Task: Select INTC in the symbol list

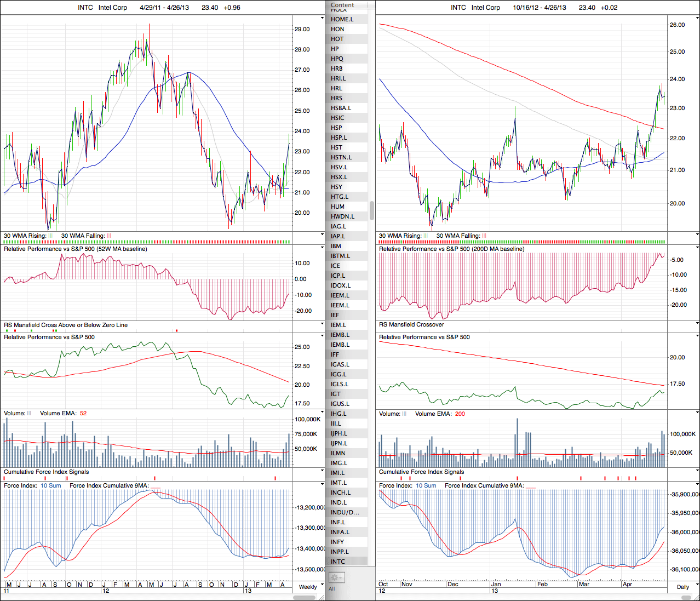Action: (338, 562)
